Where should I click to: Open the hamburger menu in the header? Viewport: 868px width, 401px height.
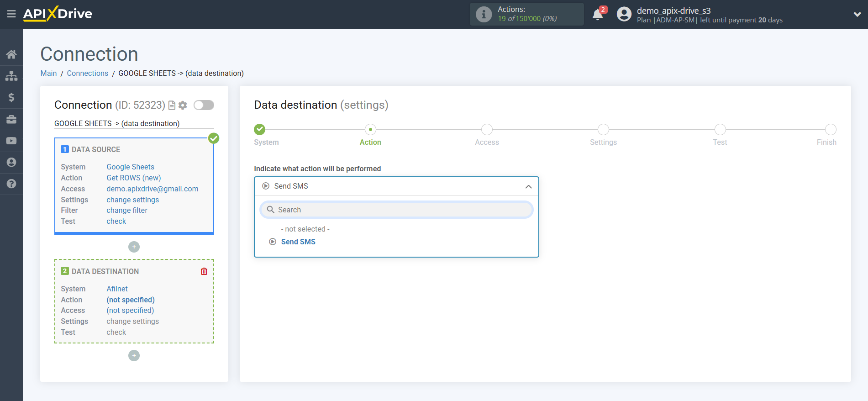pos(11,14)
